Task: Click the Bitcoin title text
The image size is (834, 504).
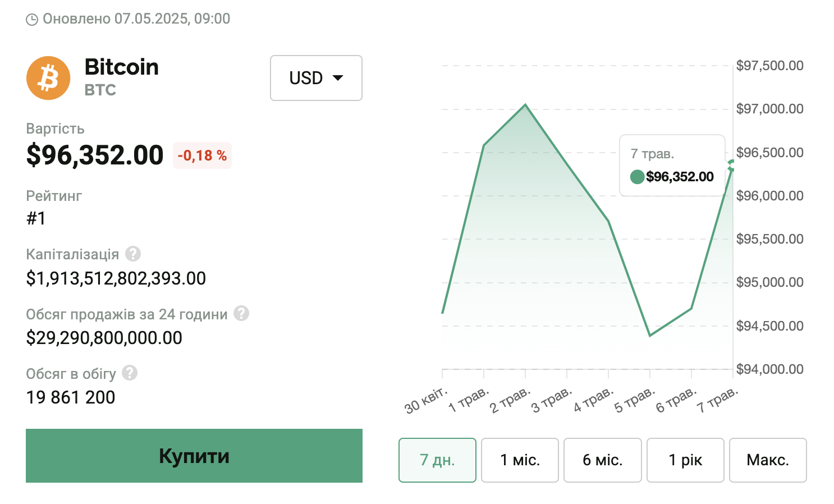Action: (122, 67)
